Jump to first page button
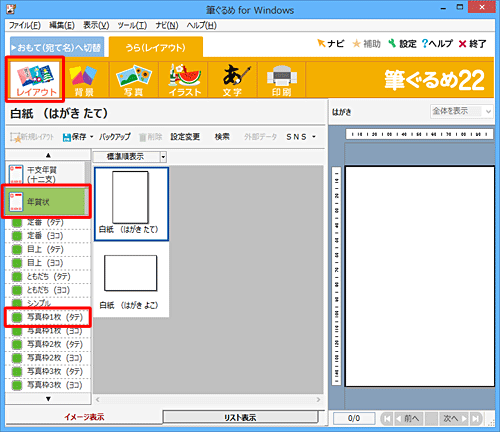The height and width of the screenshot is (432, 500). (387, 418)
